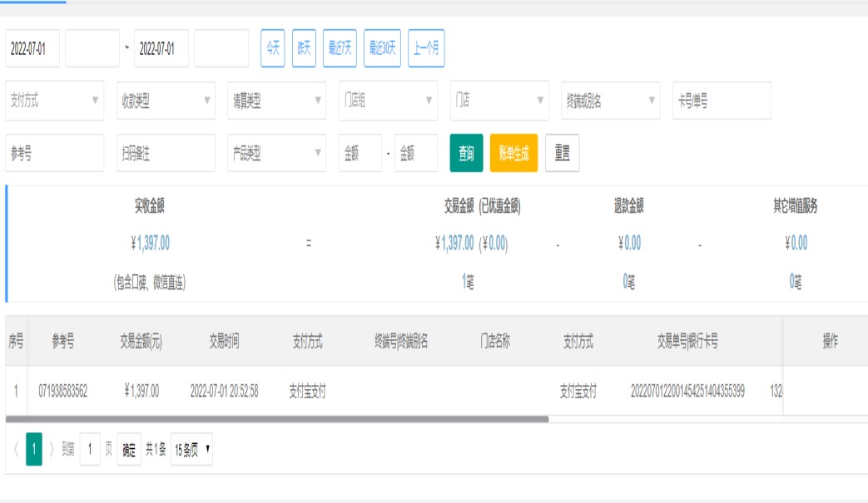Choose the 最近7天 date range
Viewport: 868px width, 503px height.
tap(340, 48)
